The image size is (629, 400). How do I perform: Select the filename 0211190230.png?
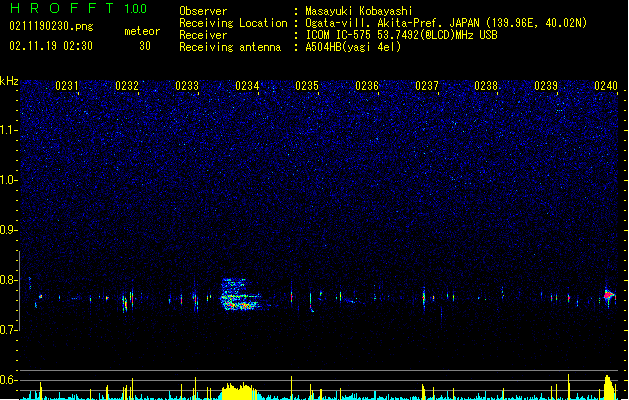coord(51,27)
